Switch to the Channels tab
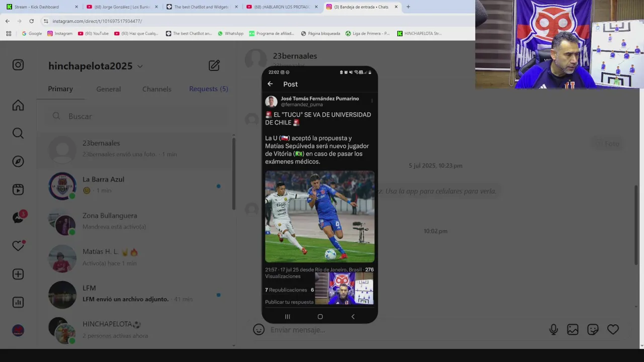644x362 pixels. pos(156,89)
